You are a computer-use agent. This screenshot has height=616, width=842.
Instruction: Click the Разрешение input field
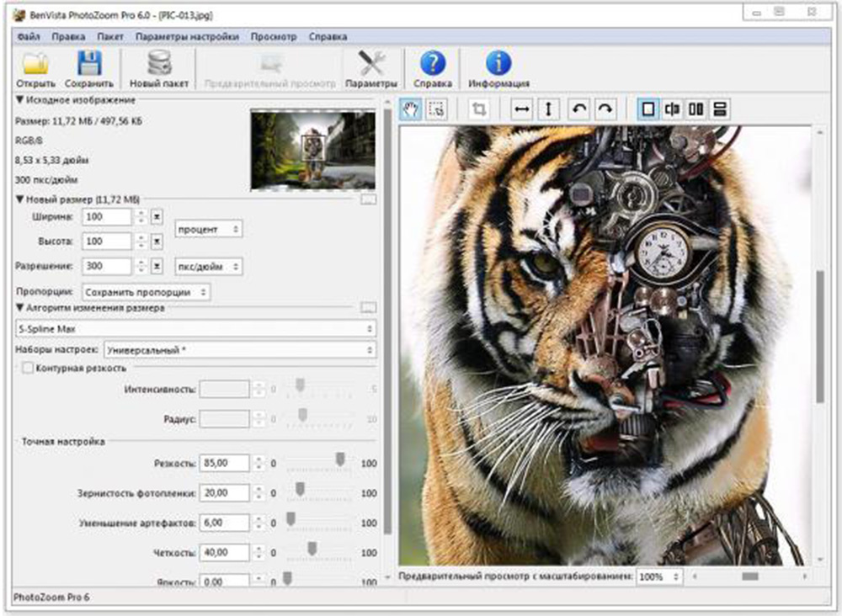(x=106, y=266)
